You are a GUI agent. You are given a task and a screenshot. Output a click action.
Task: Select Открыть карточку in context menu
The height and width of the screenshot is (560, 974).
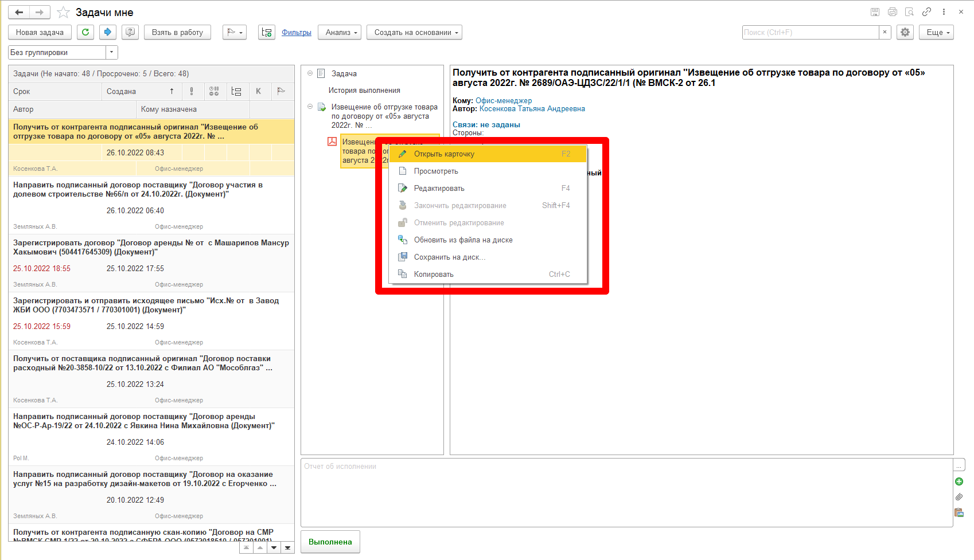(488, 154)
